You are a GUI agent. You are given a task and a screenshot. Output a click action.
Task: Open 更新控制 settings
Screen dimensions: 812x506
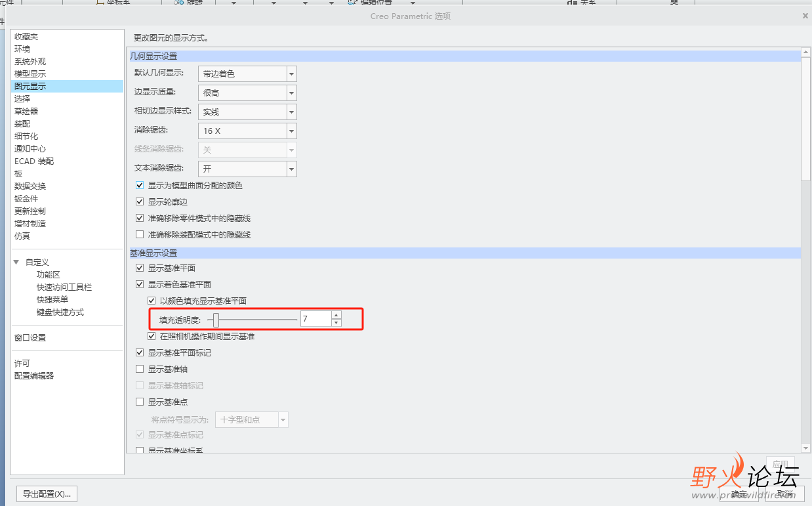pos(30,211)
